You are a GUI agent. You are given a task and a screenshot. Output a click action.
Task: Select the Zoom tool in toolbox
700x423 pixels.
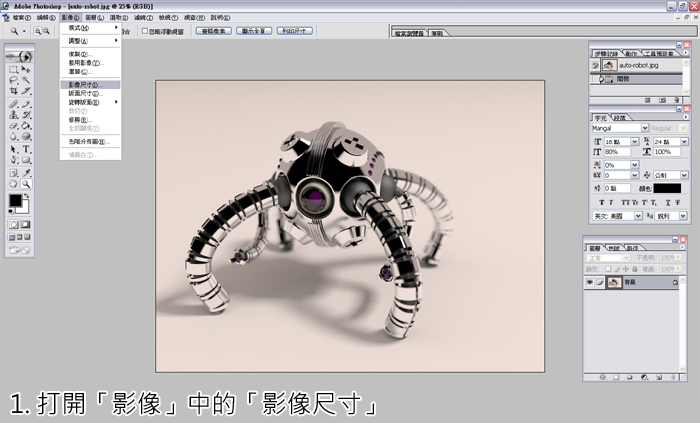tap(26, 183)
